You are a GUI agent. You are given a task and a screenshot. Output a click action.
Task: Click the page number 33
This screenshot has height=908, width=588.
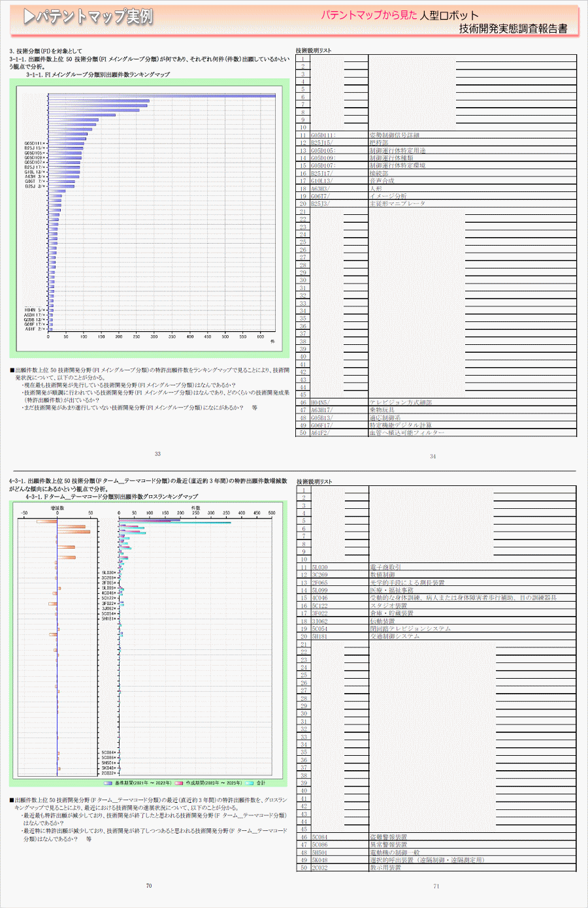[x=157, y=454]
